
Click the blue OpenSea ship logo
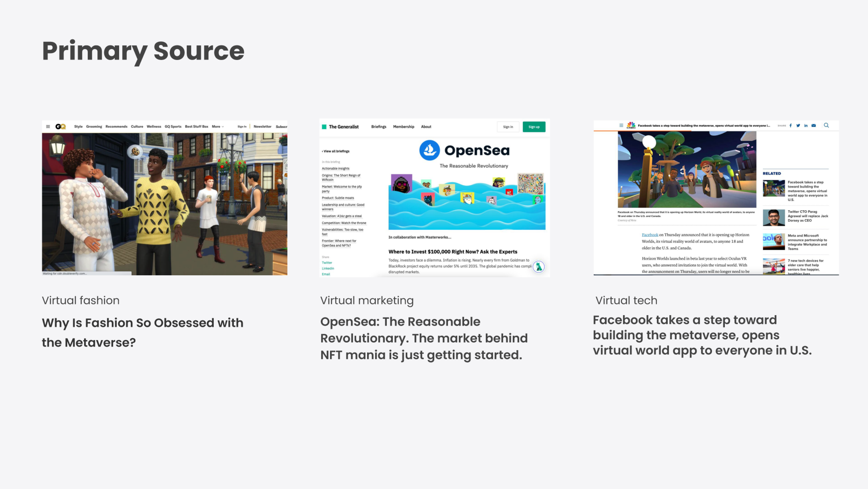pyautogui.click(x=429, y=150)
